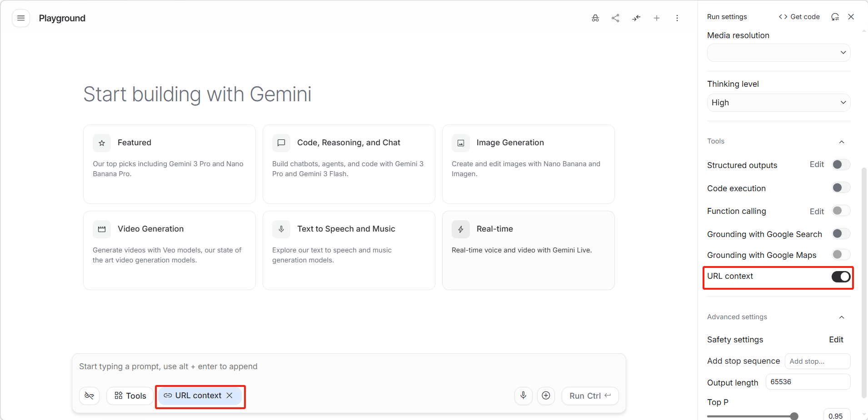The height and width of the screenshot is (420, 868).
Task: Click the key icon in prompt bar
Action: (90, 396)
